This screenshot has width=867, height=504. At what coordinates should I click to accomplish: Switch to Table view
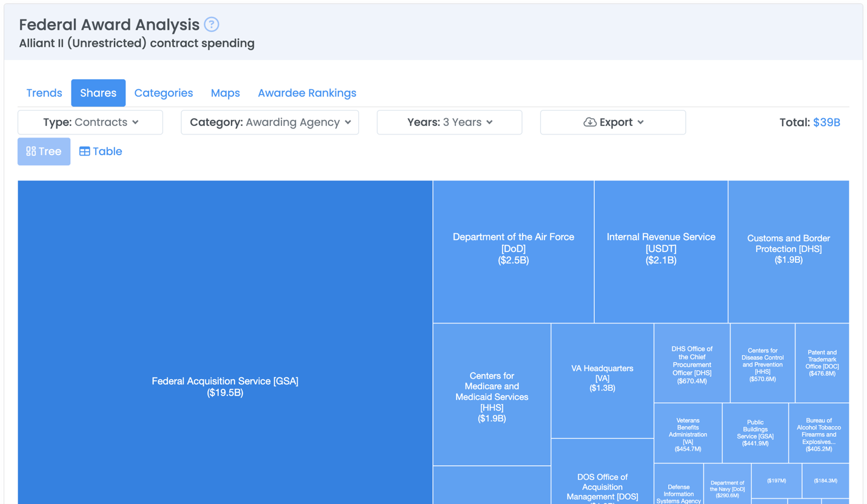coord(101,151)
